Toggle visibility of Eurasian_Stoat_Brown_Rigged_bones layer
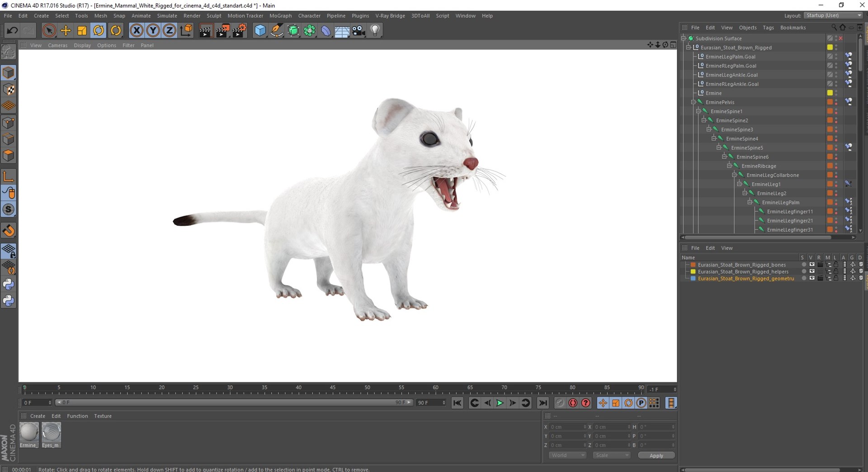This screenshot has width=868, height=472. pyautogui.click(x=812, y=265)
